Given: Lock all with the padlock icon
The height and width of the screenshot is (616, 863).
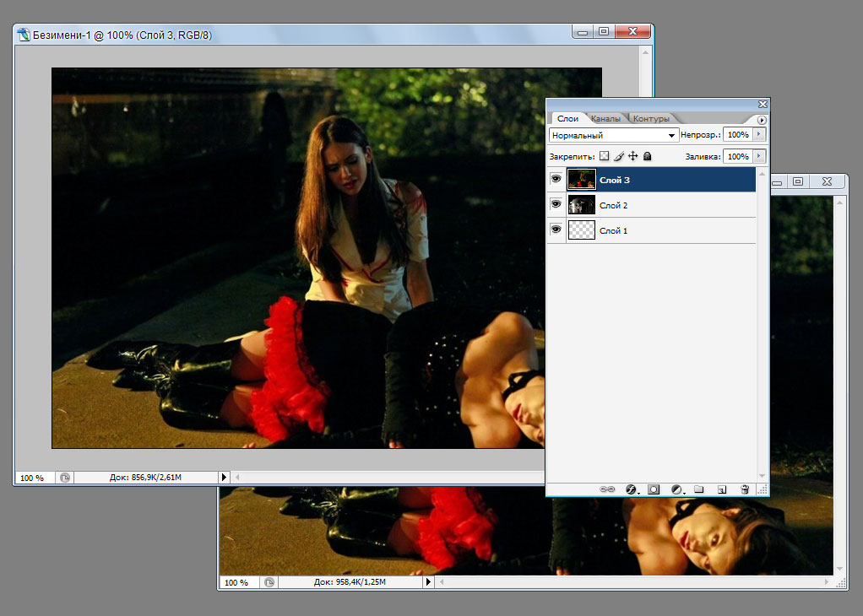Looking at the screenshot, I should 647,156.
